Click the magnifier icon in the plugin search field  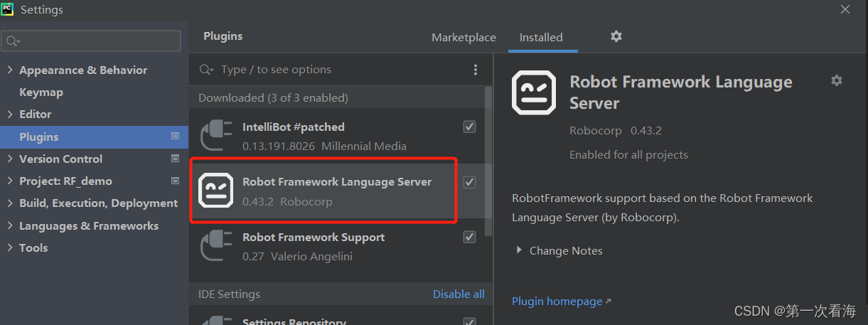pos(207,70)
